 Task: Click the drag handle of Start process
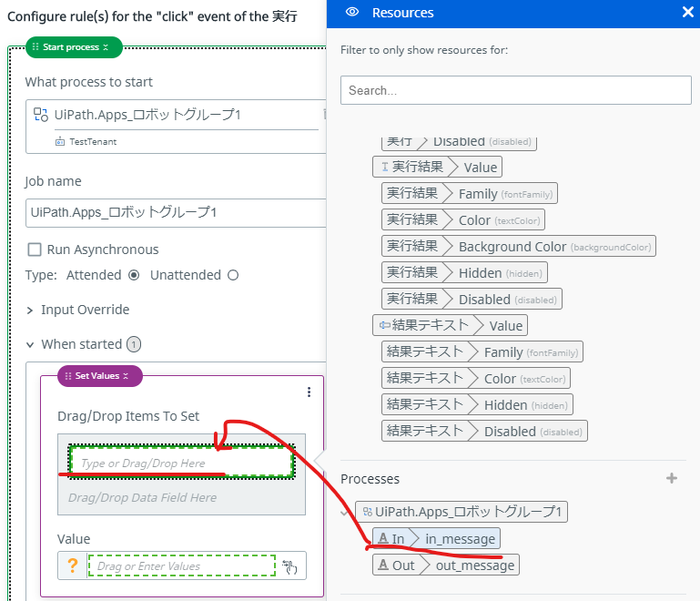tap(36, 46)
